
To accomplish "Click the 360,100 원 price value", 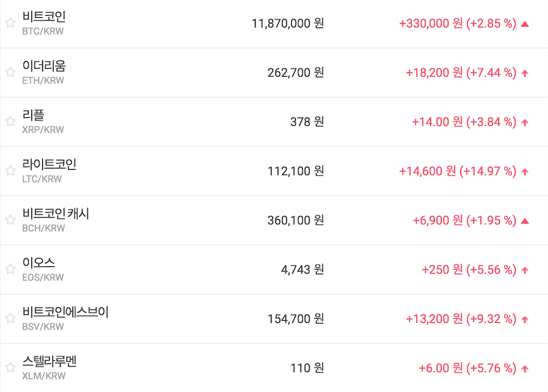I will point(296,220).
